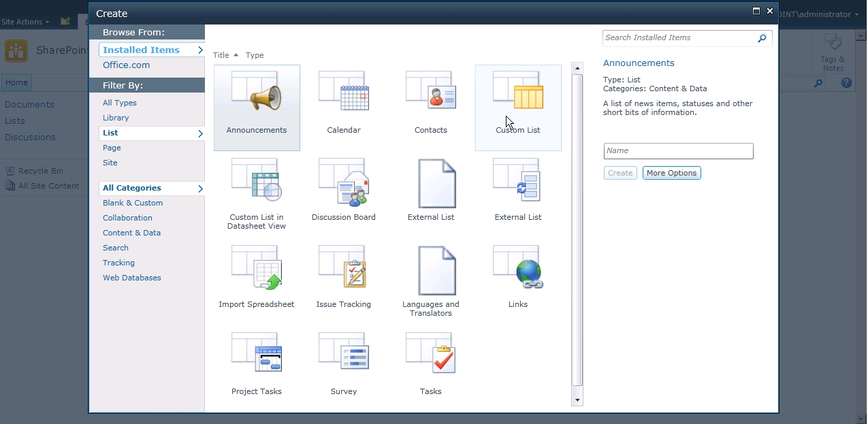Select the Import Spreadsheet template

click(257, 282)
